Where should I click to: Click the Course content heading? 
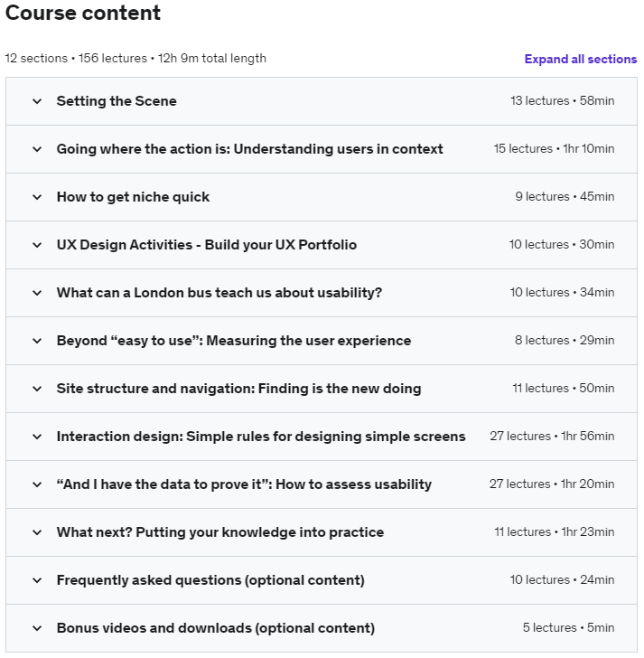(x=83, y=14)
